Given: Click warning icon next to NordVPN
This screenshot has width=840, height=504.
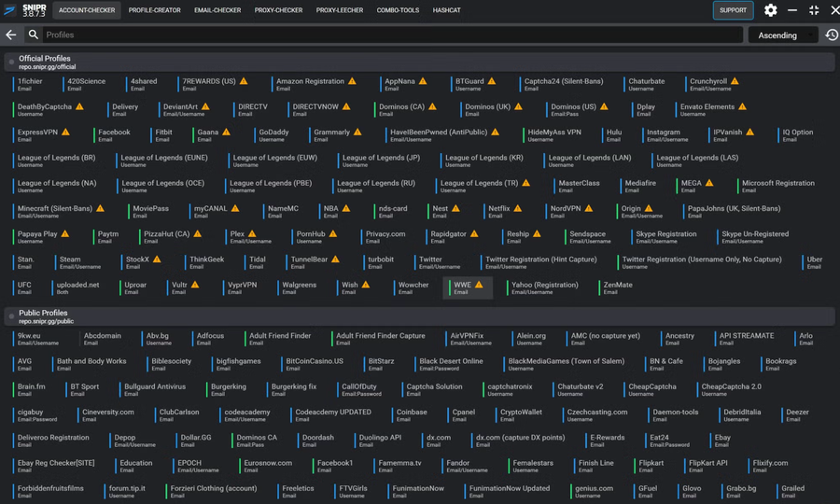Looking at the screenshot, I should 589,208.
